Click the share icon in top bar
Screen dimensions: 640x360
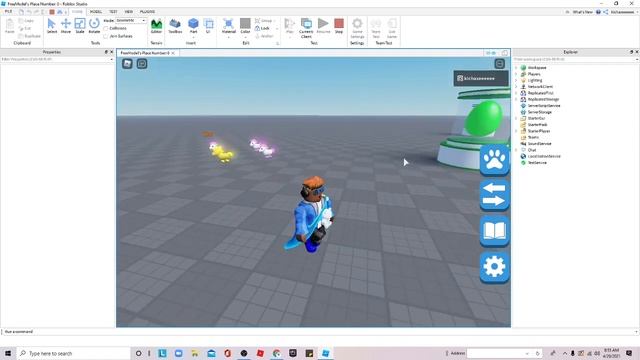click(606, 12)
